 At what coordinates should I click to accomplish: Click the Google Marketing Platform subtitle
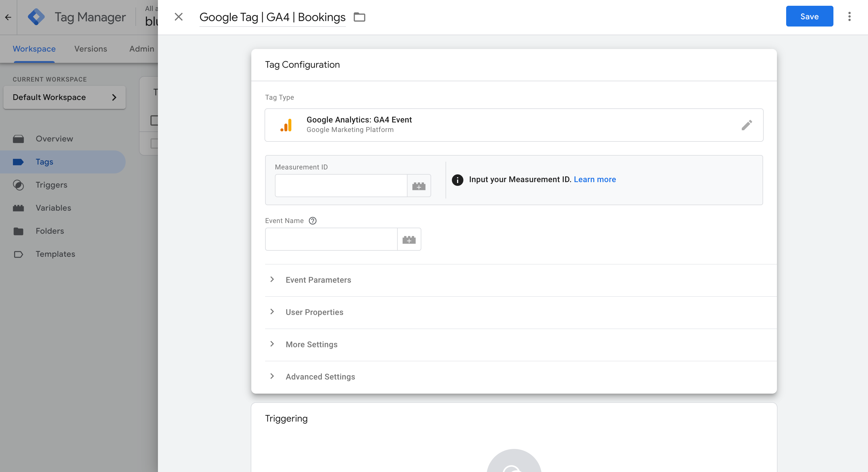click(350, 130)
